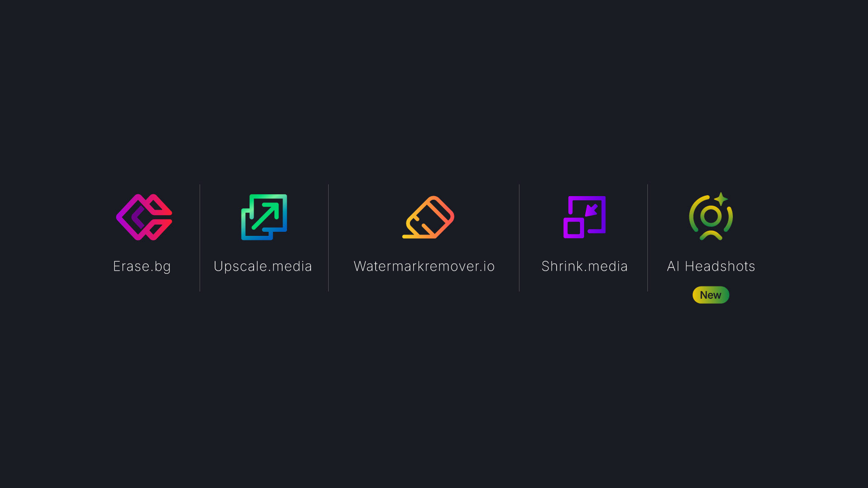Go to Watermarkremover.io text link
This screenshot has height=488, width=868.
(x=424, y=267)
